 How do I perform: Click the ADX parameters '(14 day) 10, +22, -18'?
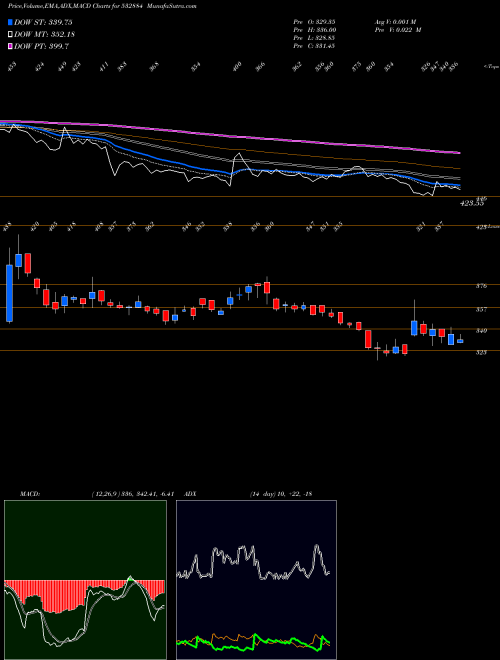[280, 493]
